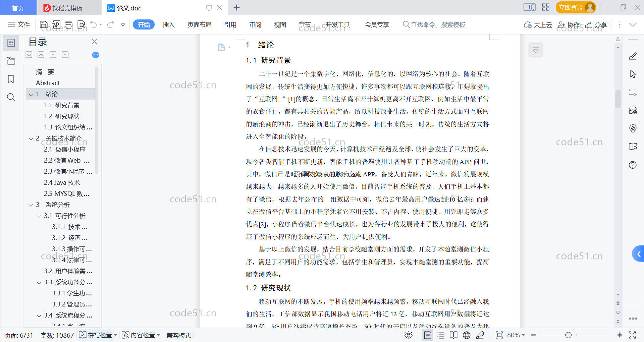Collapse the 2 关键技术简介 node
This screenshot has height=342, width=644.
pyautogui.click(x=31, y=138)
